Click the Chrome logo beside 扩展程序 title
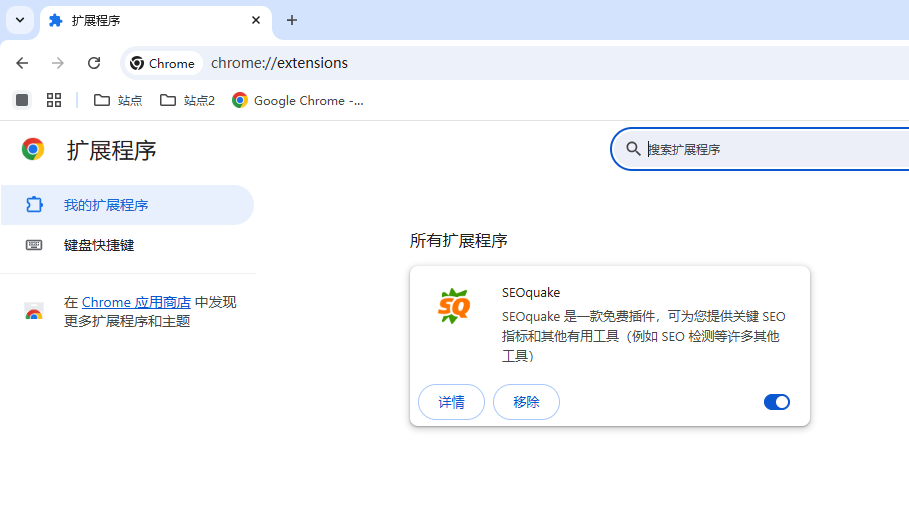This screenshot has height=528, width=909. point(33,150)
